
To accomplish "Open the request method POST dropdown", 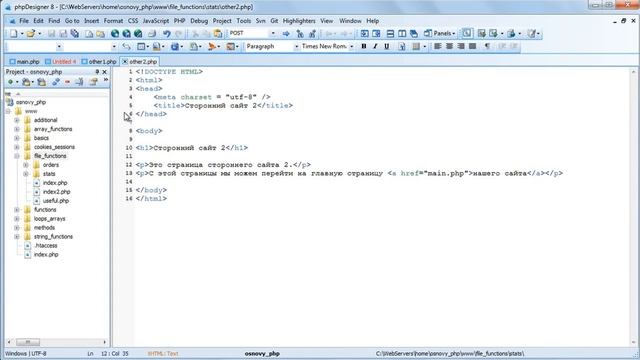I will [273, 33].
